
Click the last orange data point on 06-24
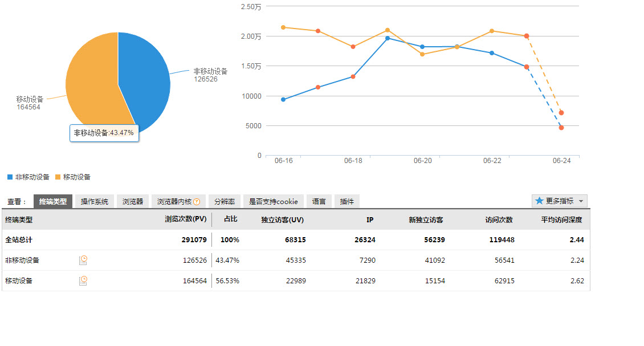561,113
